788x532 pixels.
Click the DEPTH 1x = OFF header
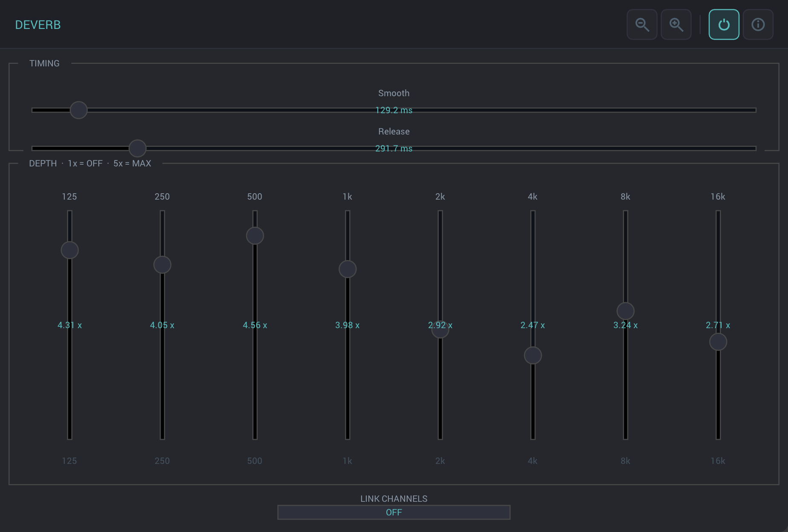[x=90, y=163]
